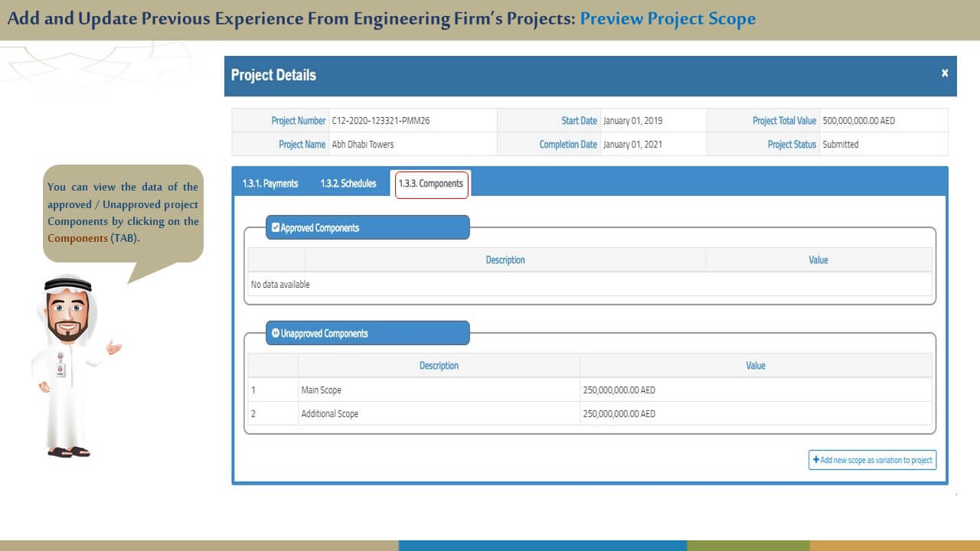Screen dimensions: 980x551
Task: Select the Main Scope row description
Action: pyautogui.click(x=322, y=390)
